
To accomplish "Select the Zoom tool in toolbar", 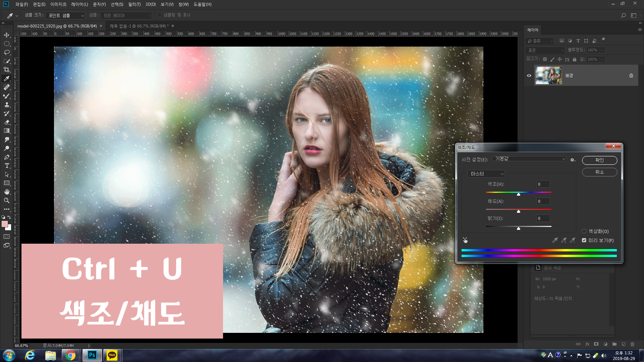I will [x=7, y=200].
